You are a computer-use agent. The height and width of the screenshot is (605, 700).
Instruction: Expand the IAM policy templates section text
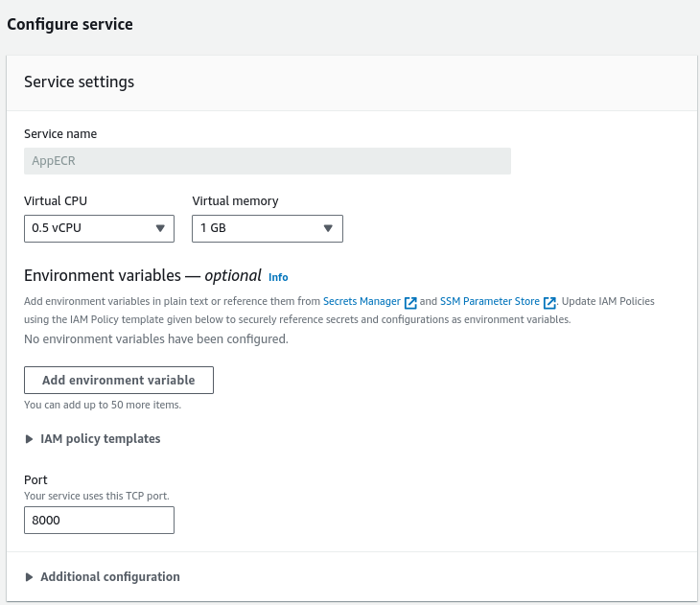pyautogui.click(x=100, y=439)
